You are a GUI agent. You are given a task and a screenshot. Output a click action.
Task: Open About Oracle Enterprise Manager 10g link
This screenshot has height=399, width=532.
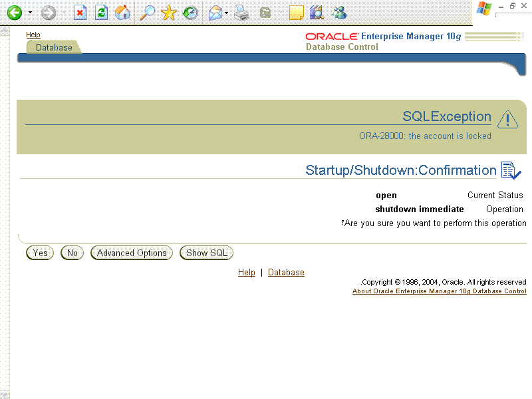tap(439, 291)
